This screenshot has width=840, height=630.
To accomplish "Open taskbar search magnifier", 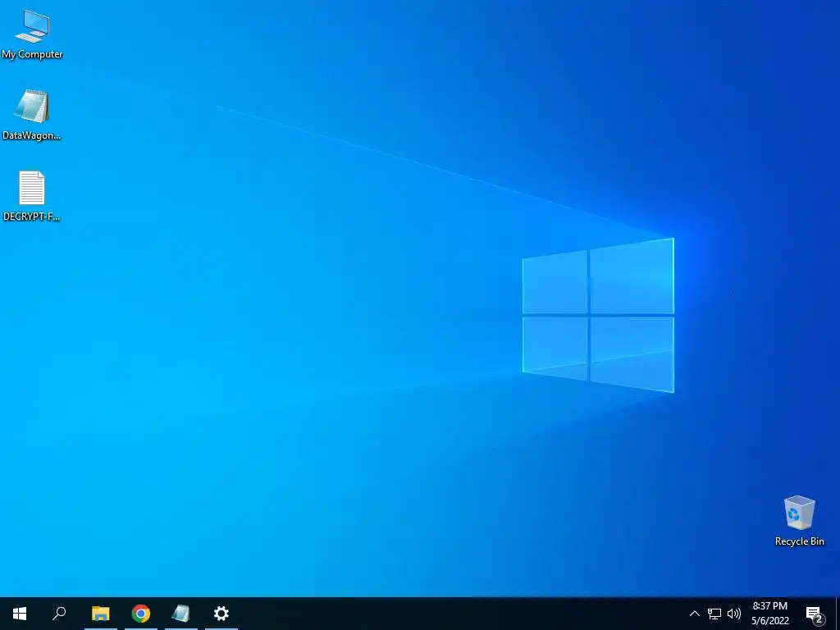I will tap(59, 614).
